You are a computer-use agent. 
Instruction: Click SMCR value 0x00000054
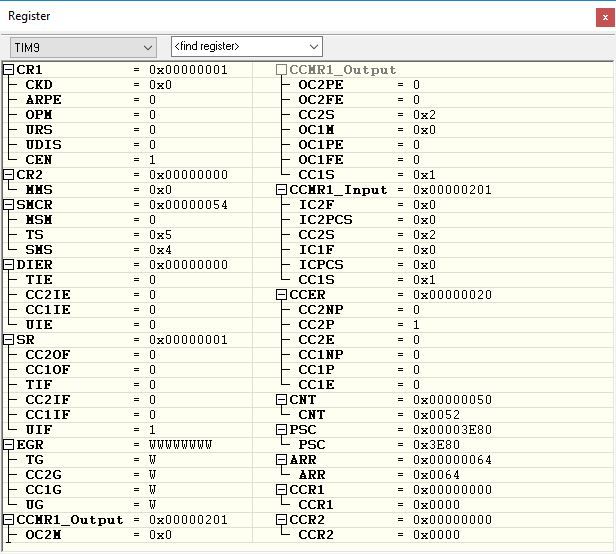188,205
